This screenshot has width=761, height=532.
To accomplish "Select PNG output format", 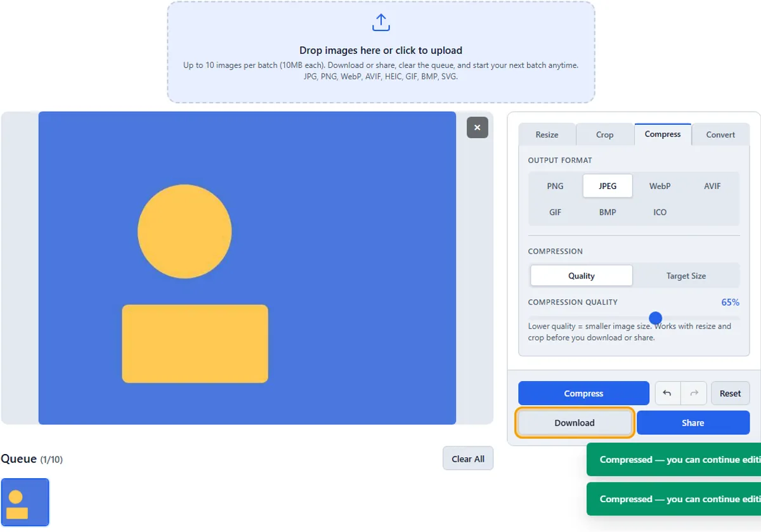I will 556,186.
